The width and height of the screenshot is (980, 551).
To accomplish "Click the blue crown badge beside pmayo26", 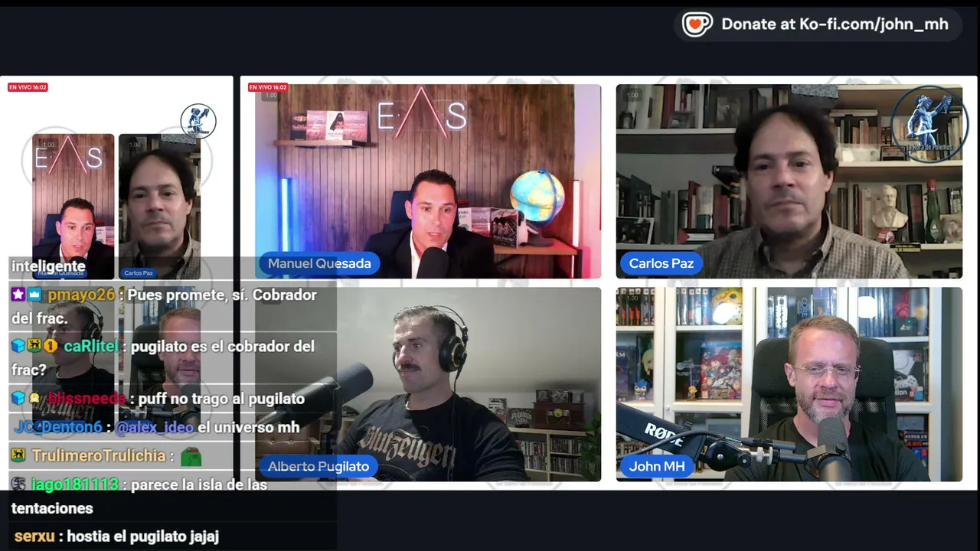I will [x=35, y=295].
